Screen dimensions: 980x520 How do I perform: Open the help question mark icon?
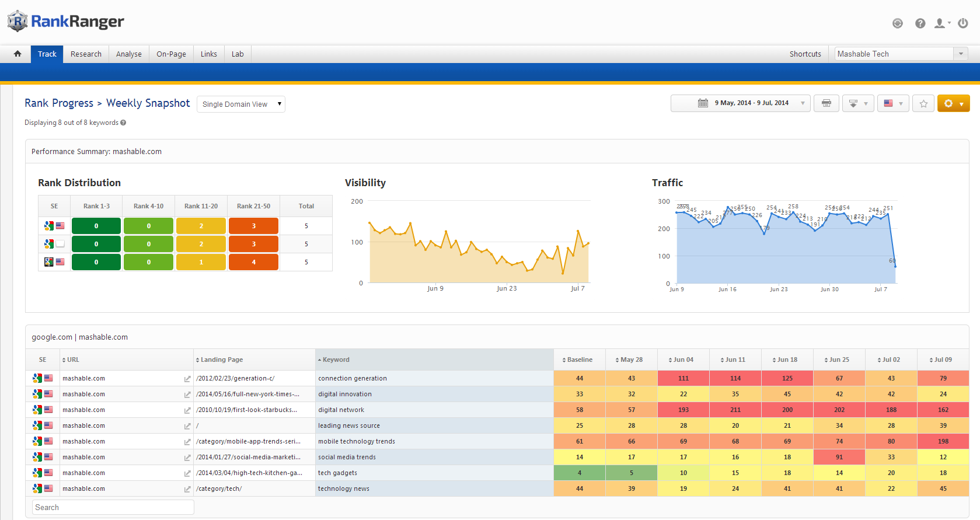pos(920,23)
